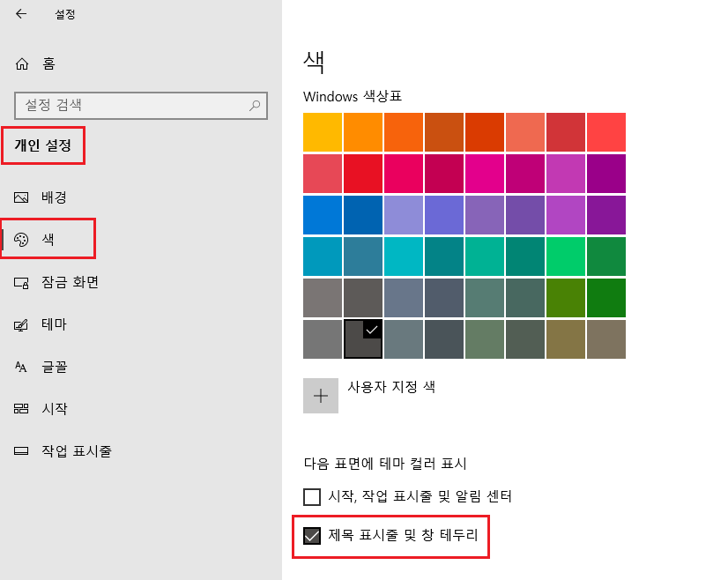Open the 글꼴 settings page
The width and height of the screenshot is (728, 580).
coord(55,367)
